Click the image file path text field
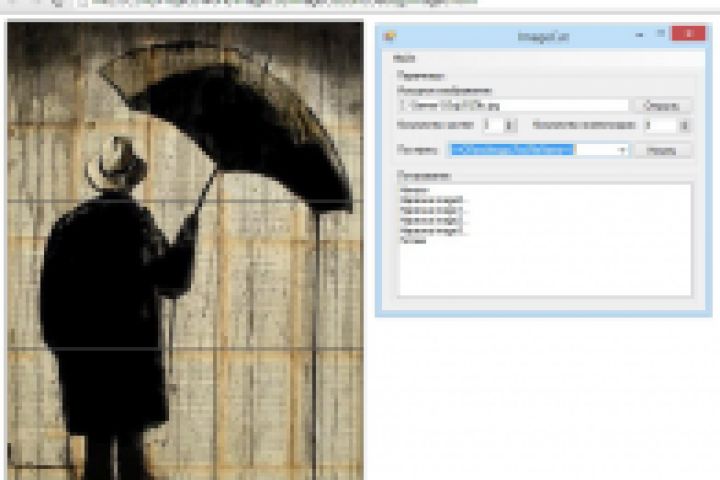 tap(513, 106)
